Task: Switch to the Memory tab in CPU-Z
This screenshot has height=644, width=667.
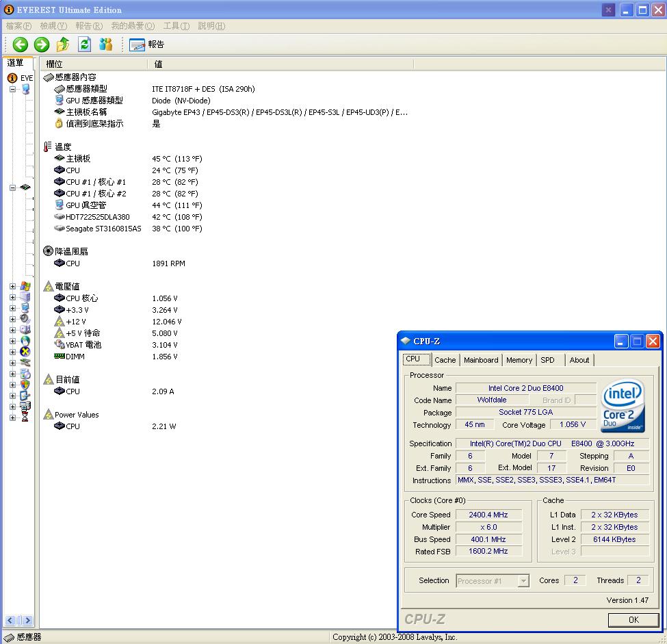Action: [519, 360]
